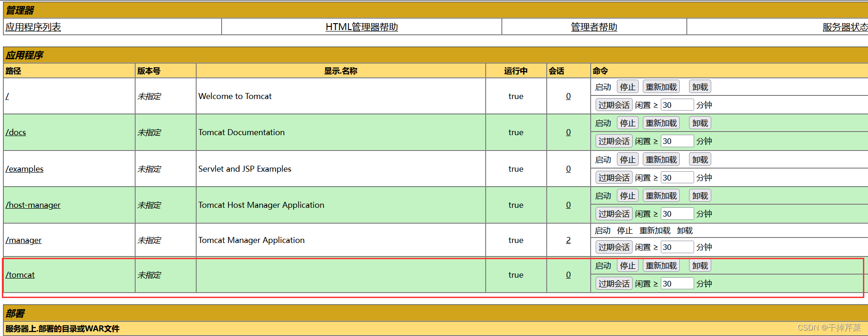
Task: Click the 版本号 column header
Action: (x=166, y=71)
